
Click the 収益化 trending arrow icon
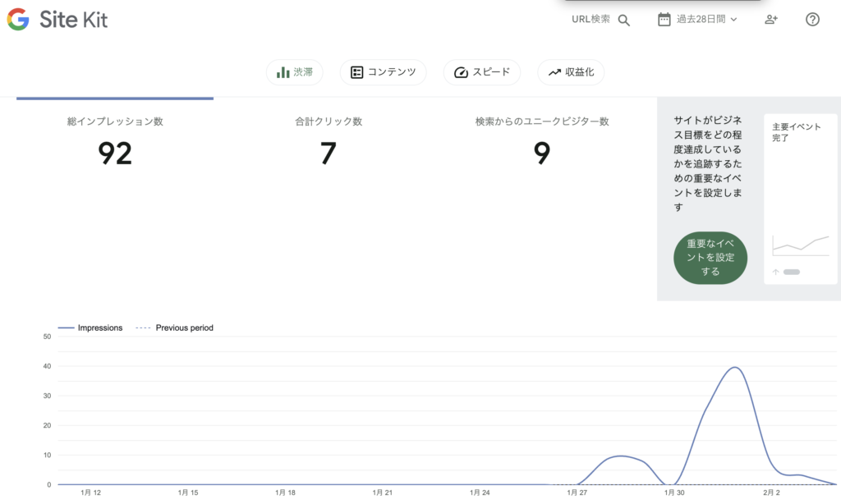[x=554, y=72]
